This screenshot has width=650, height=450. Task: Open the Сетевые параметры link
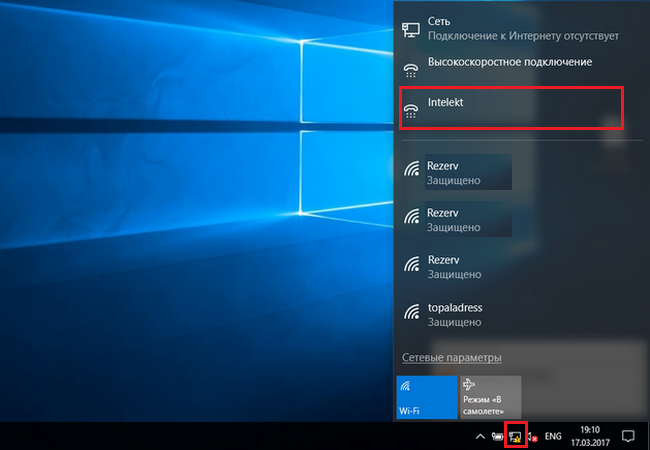[x=451, y=357]
